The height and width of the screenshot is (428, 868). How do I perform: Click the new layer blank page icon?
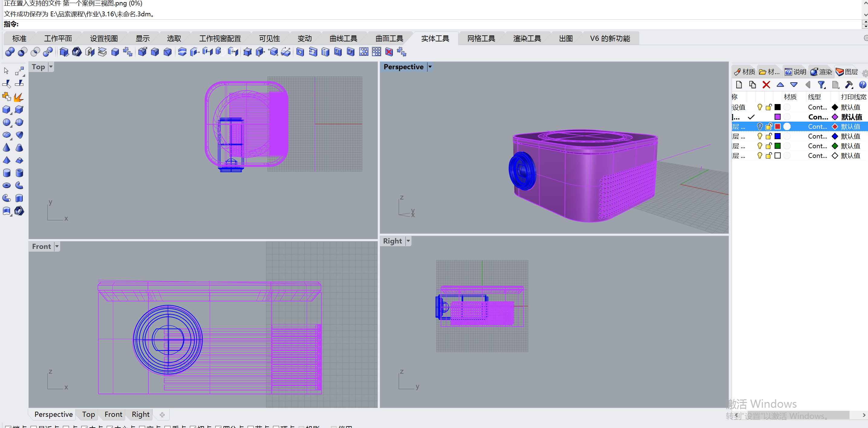point(739,85)
